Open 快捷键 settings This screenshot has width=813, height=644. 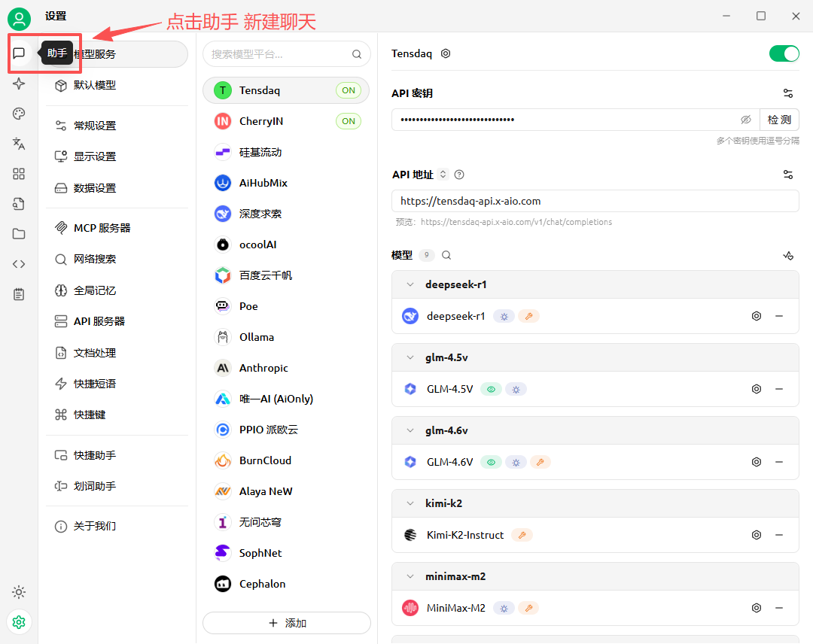[117, 415]
